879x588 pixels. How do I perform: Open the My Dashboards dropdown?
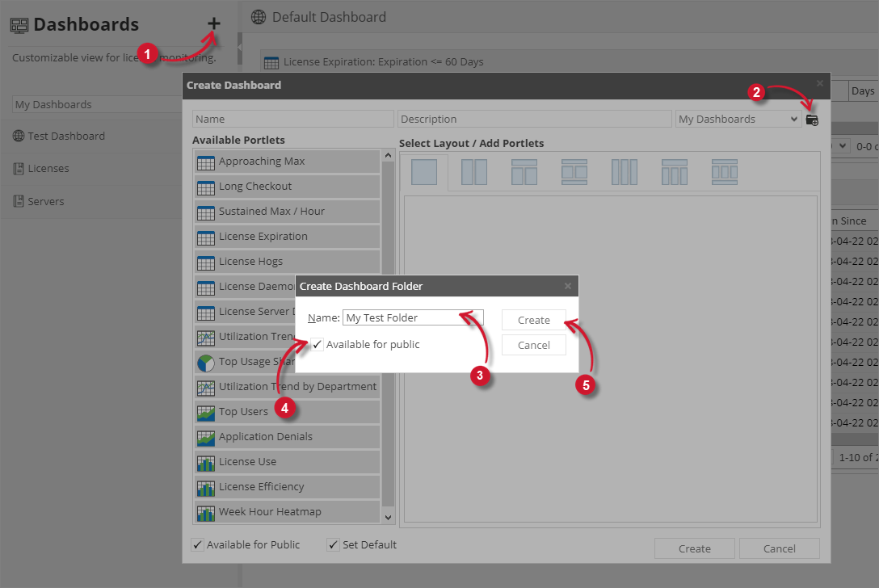pyautogui.click(x=738, y=119)
